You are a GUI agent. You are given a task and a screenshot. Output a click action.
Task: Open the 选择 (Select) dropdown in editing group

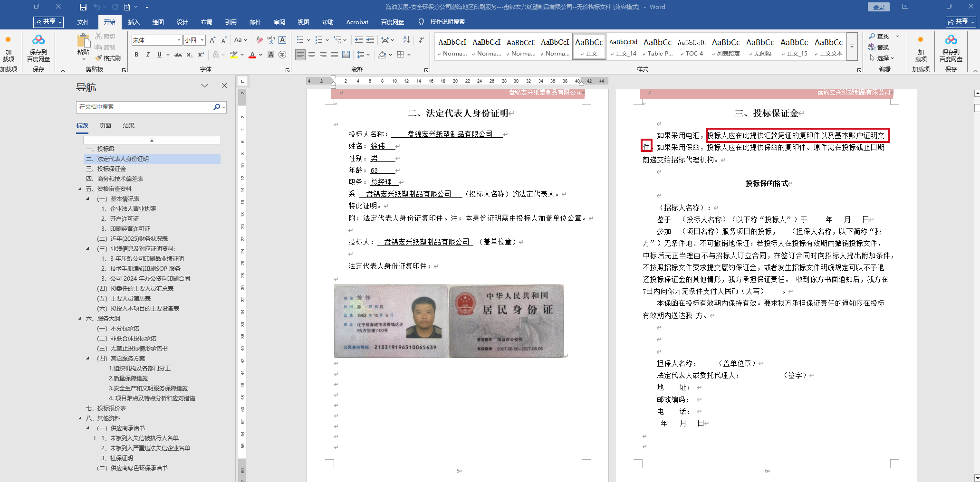(x=883, y=58)
